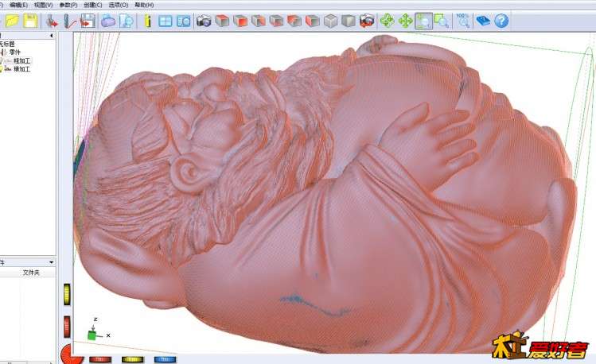Click the 100% zoom magnifier icon
The height and width of the screenshot is (364, 596).
463,21
